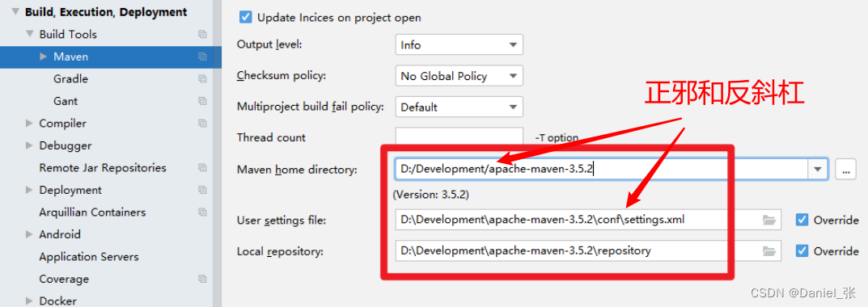Expand the Compiler node
The height and width of the screenshot is (307, 868).
point(29,124)
